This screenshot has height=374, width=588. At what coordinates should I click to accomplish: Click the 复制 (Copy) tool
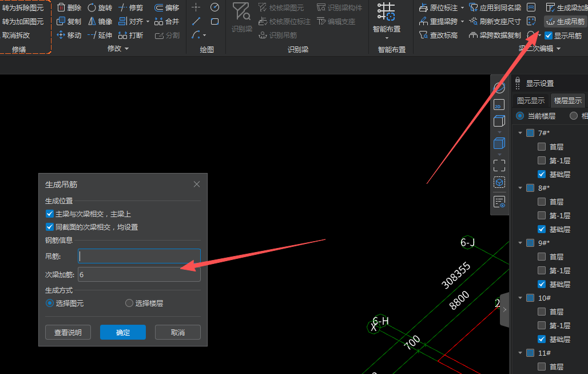pyautogui.click(x=69, y=21)
